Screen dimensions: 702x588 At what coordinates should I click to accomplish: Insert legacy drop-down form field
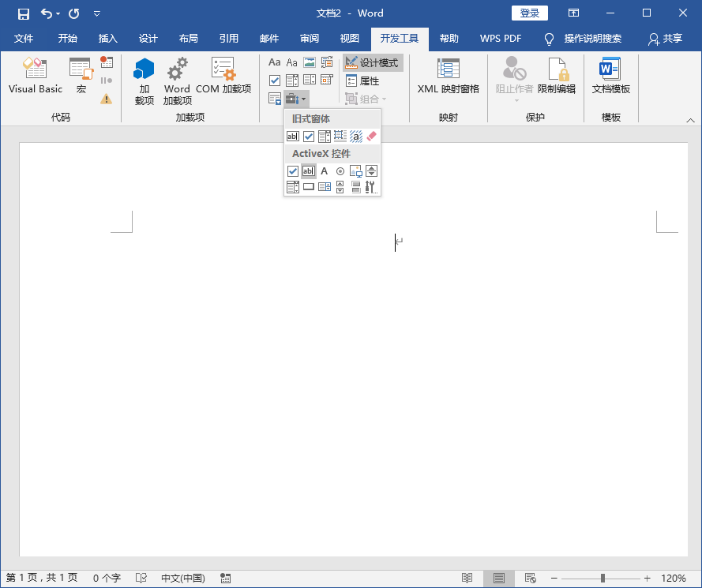(x=324, y=136)
